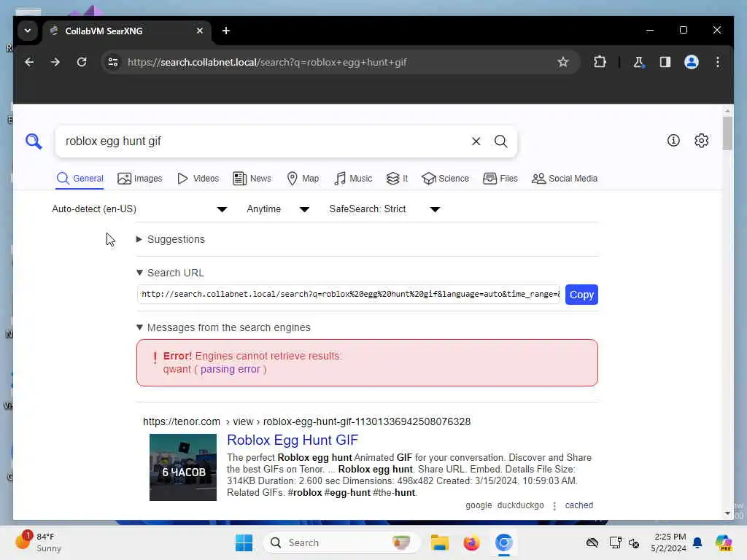Click the SearXNG magnifier logo

click(34, 141)
